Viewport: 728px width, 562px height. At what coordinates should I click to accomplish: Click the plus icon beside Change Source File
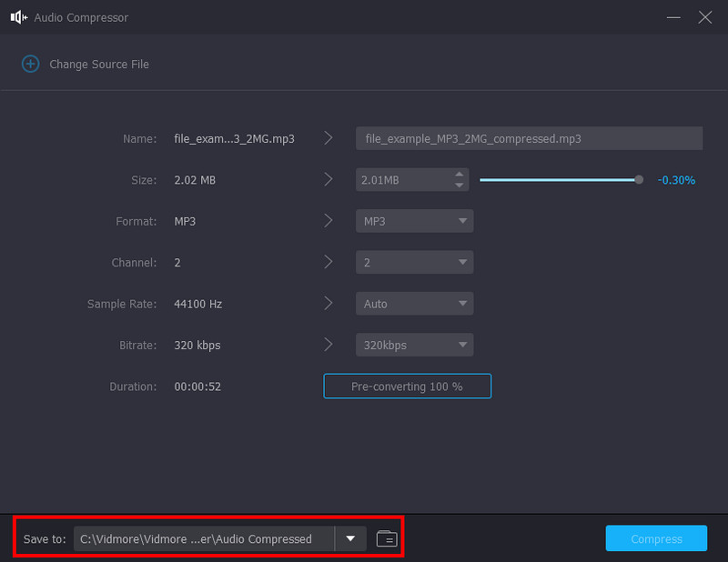coord(30,65)
